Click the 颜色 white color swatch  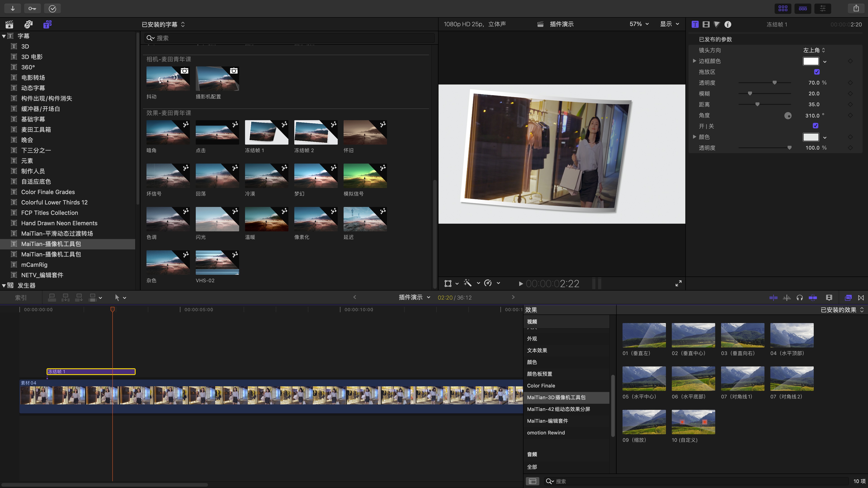[x=811, y=137]
